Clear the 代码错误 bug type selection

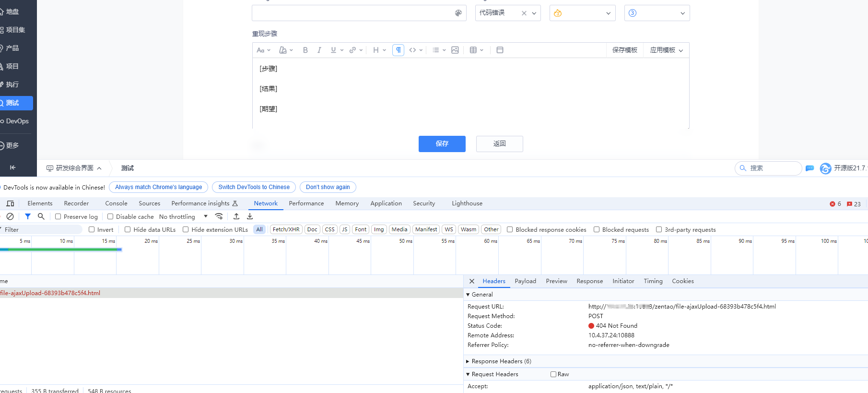click(524, 13)
